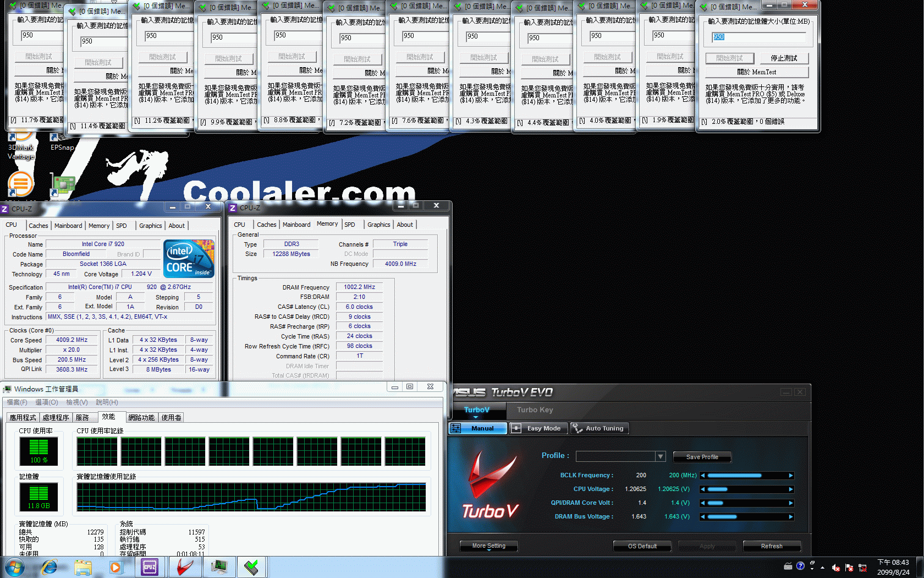Viewport: 924px width, 578px height.
Task: Click the blue help tray icon
Action: click(x=800, y=566)
